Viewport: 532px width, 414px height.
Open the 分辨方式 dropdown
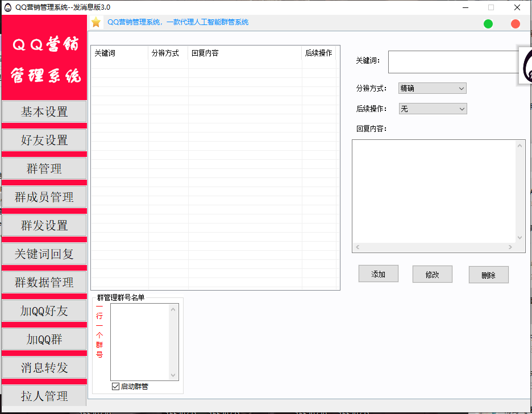click(432, 88)
